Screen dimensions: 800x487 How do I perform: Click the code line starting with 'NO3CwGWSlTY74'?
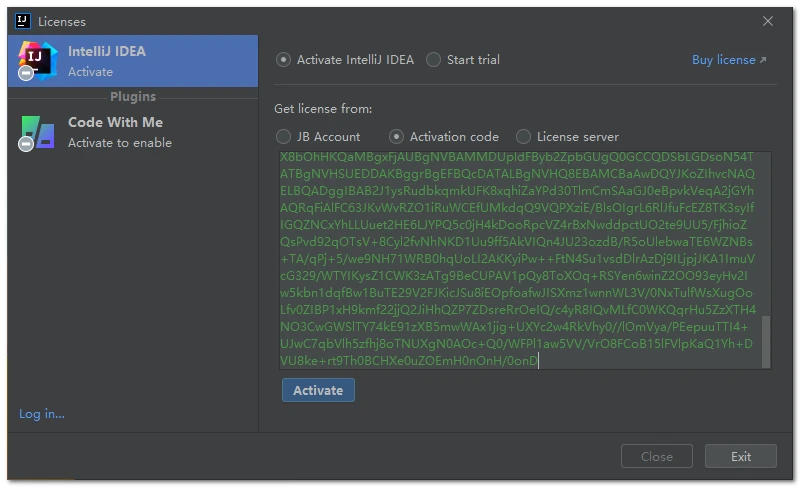(x=514, y=326)
